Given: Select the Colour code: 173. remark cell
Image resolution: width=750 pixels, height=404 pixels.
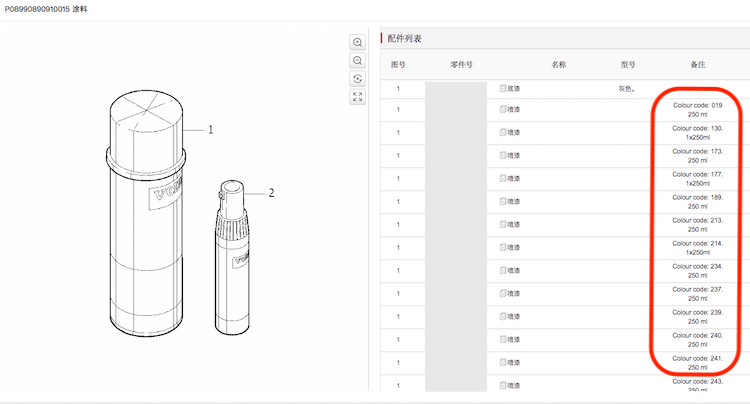Looking at the screenshot, I should tap(697, 155).
